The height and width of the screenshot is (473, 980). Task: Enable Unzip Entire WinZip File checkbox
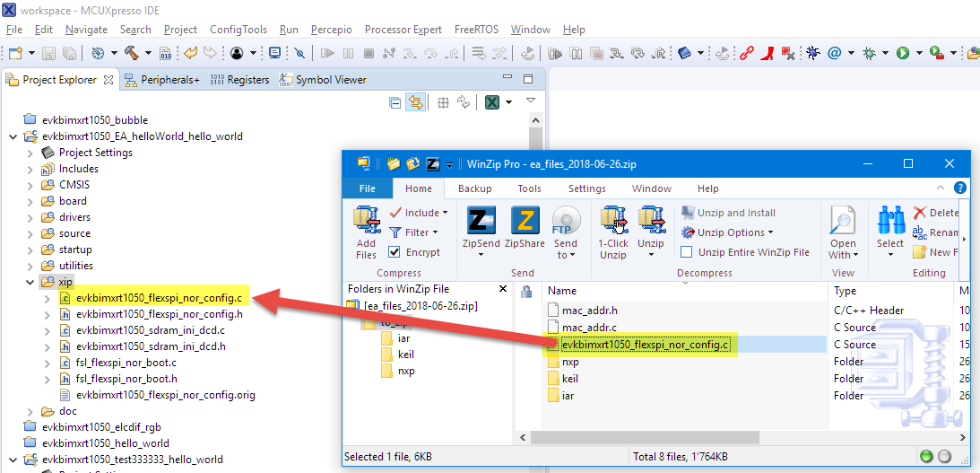(x=687, y=252)
